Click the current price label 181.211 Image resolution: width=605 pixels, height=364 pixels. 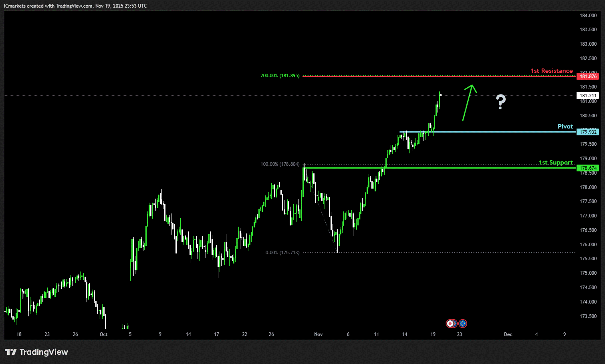point(588,96)
